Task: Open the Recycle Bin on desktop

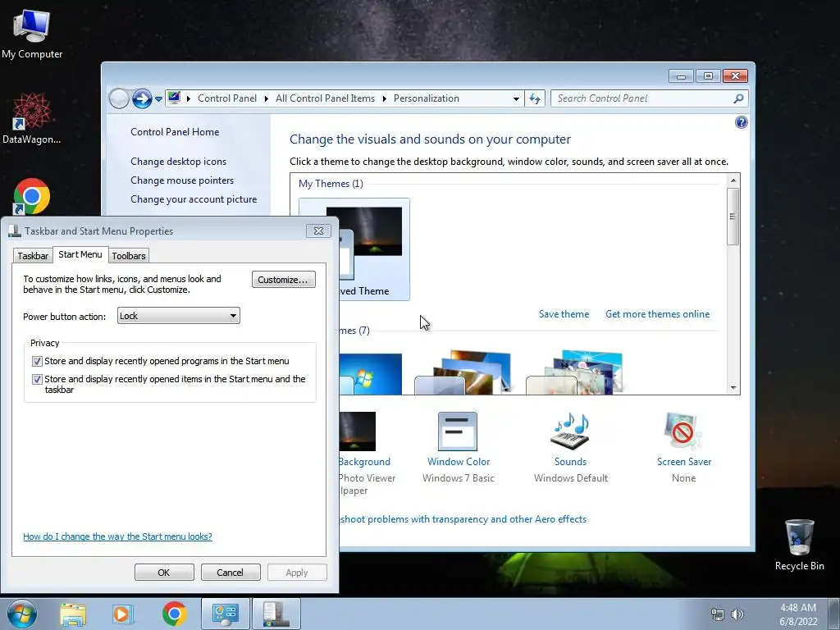Action: click(x=799, y=545)
